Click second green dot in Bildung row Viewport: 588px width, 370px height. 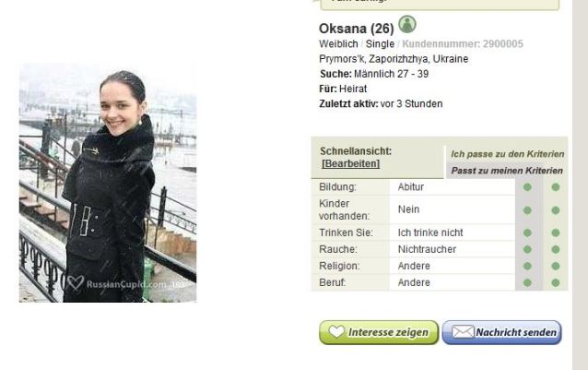[556, 187]
